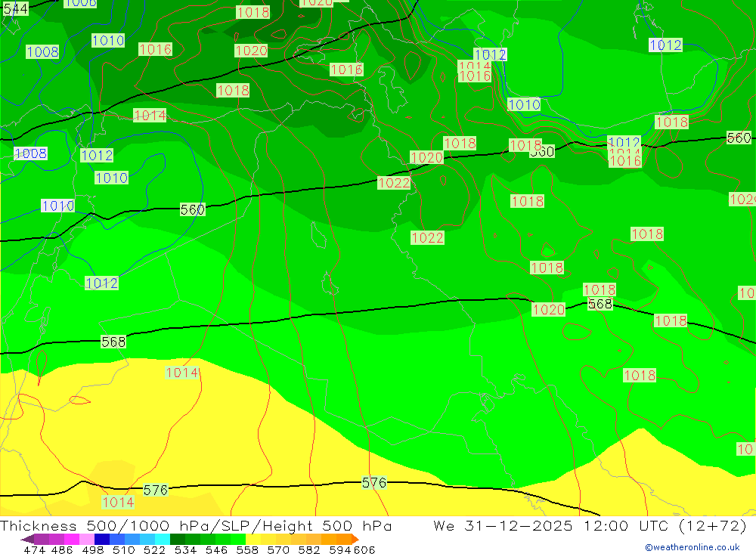Select the 568 label near 1020 isobar
This screenshot has height=554, width=756.
[600, 304]
